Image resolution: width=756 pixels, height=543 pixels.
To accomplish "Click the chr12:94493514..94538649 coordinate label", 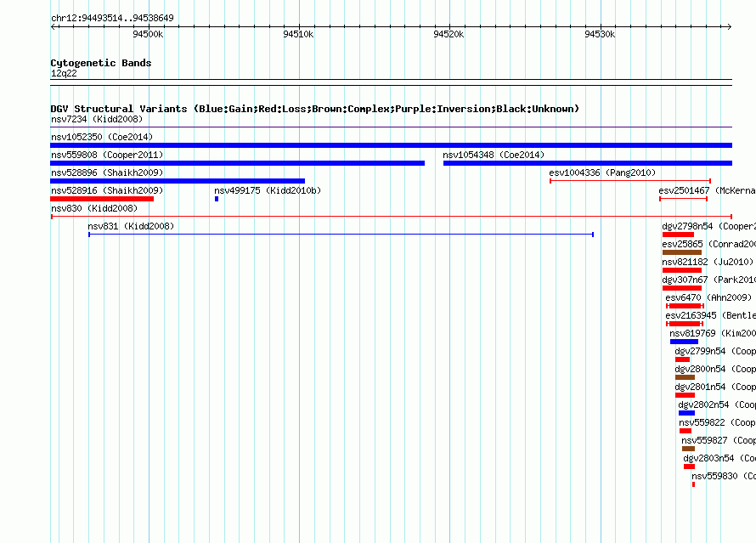I will pos(112,18).
